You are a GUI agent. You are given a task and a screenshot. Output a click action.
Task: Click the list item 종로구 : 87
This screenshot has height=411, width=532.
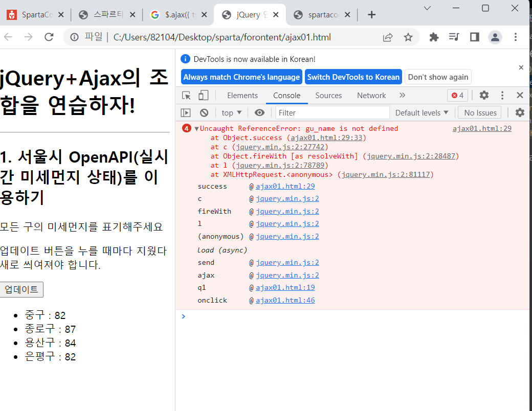[50, 329]
